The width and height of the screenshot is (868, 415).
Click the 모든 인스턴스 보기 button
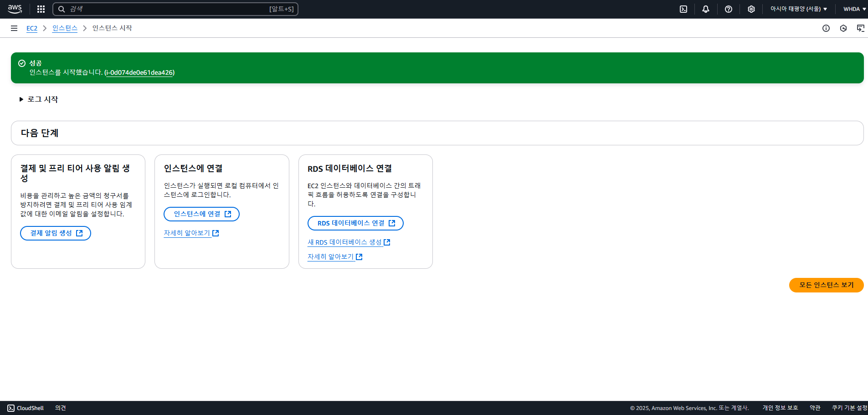click(x=827, y=285)
